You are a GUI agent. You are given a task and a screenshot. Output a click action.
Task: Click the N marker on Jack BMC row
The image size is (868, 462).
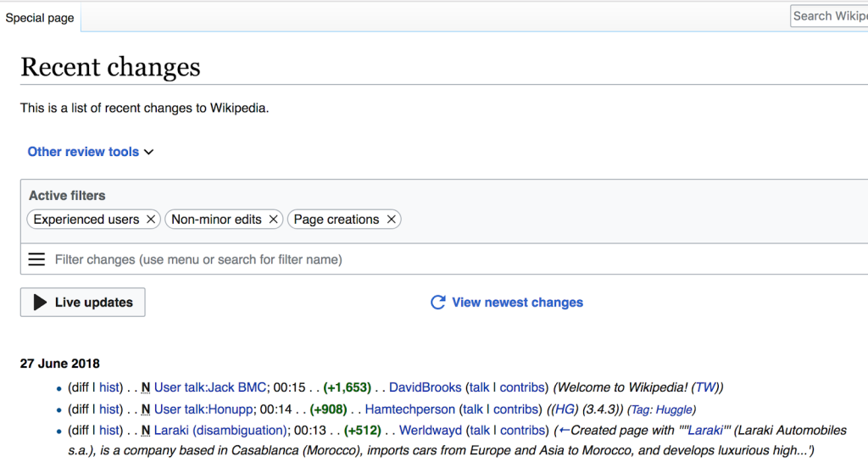click(x=146, y=387)
